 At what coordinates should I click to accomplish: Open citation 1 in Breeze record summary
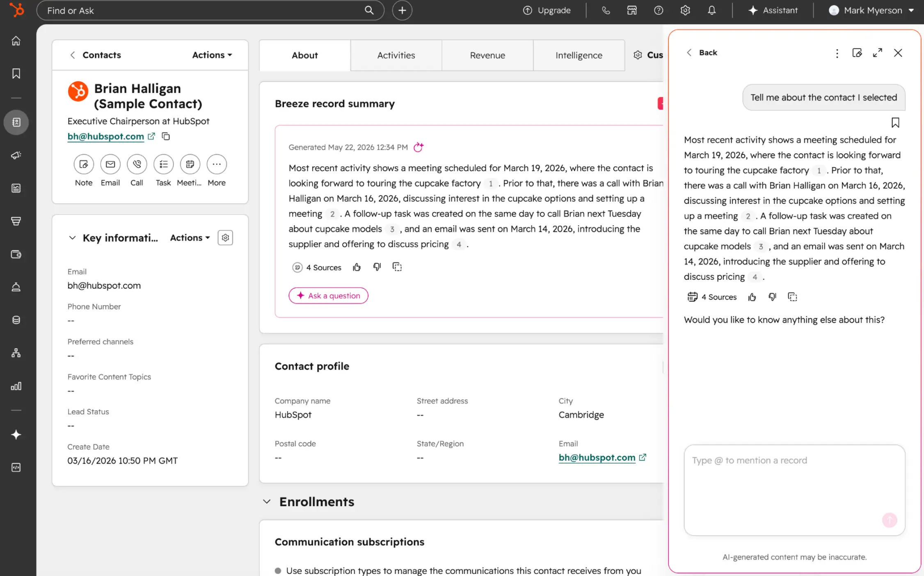tap(490, 184)
